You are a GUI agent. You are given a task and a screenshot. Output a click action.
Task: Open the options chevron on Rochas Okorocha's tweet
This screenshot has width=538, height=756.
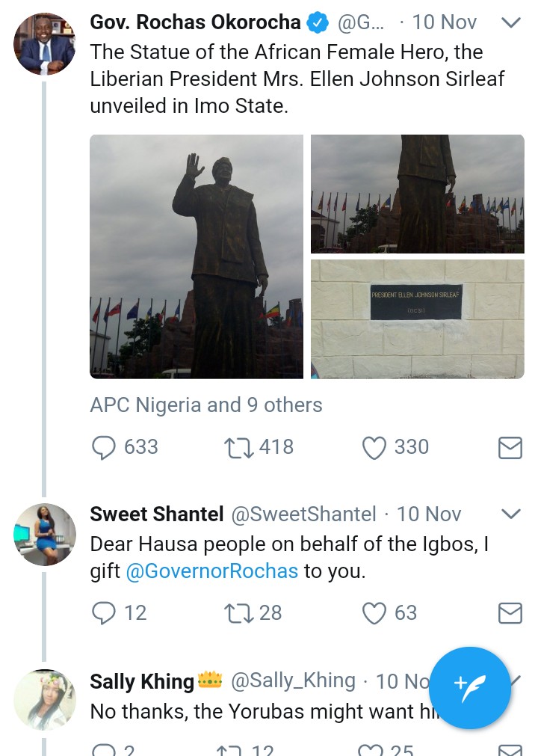click(510, 23)
